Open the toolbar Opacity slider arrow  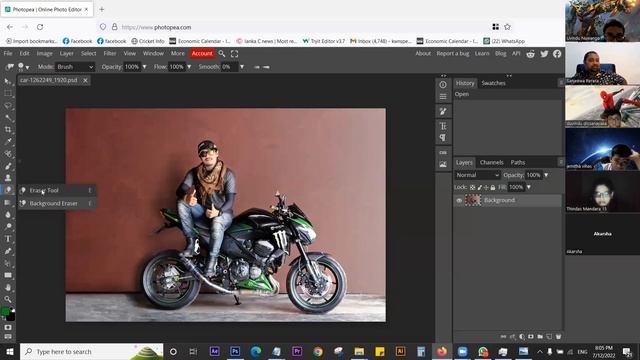pyautogui.click(x=144, y=67)
